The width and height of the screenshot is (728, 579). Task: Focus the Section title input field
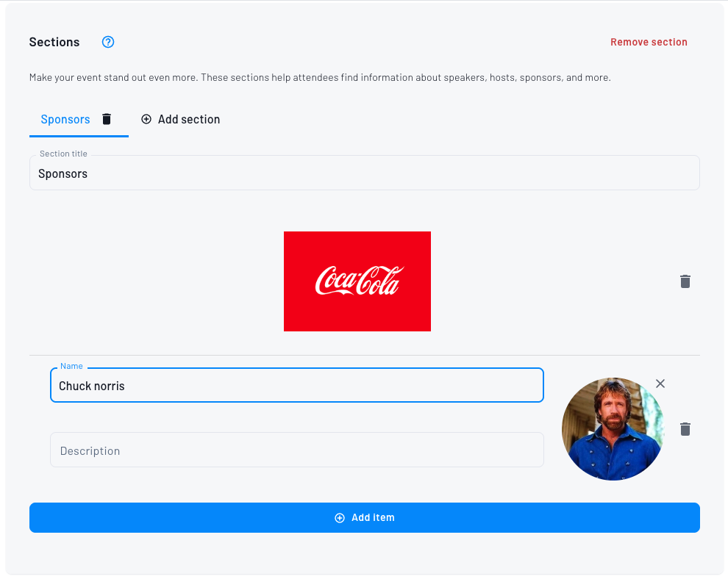[x=364, y=174]
